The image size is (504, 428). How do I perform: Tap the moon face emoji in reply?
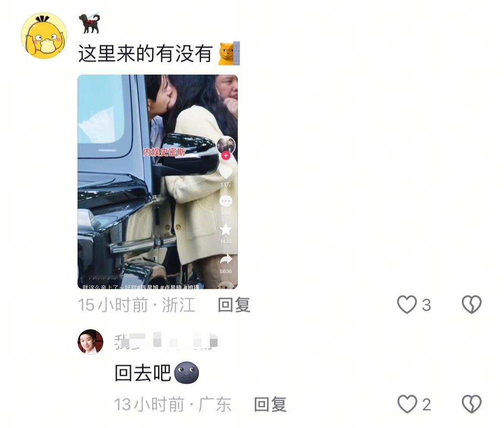[x=187, y=372]
